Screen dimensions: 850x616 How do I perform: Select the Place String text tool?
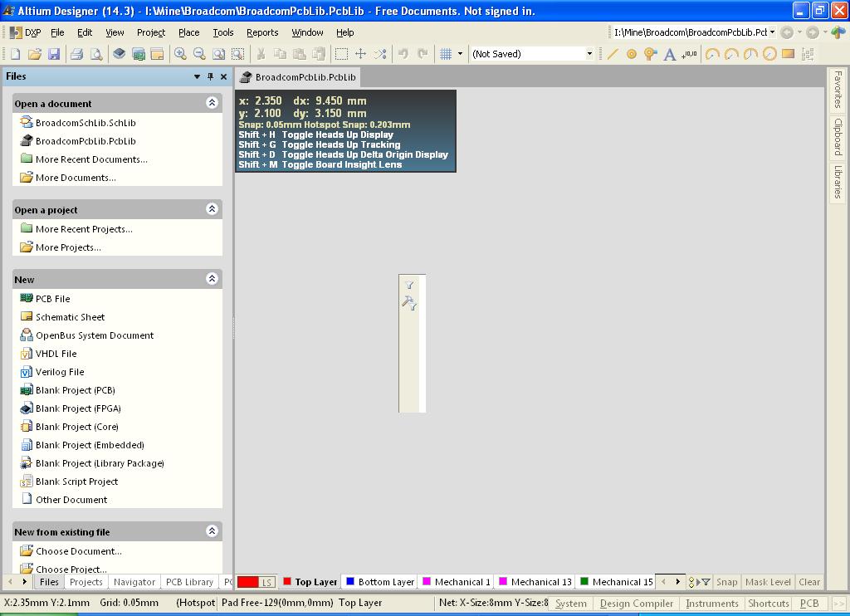click(670, 54)
